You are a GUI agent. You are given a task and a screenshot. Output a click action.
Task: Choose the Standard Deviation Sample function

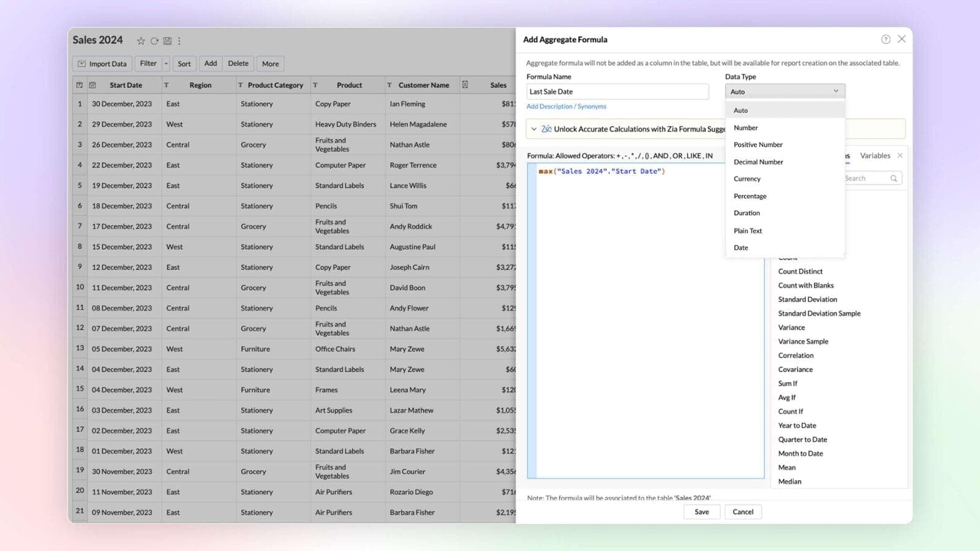click(x=819, y=314)
